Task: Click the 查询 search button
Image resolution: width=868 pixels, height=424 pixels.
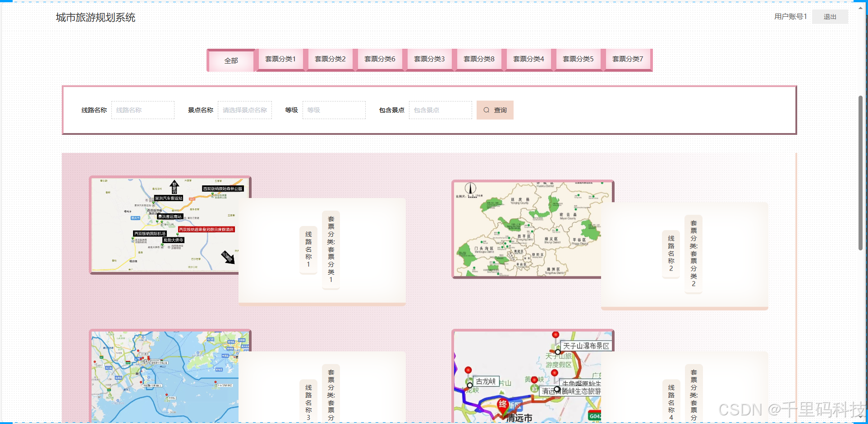Action: (495, 110)
